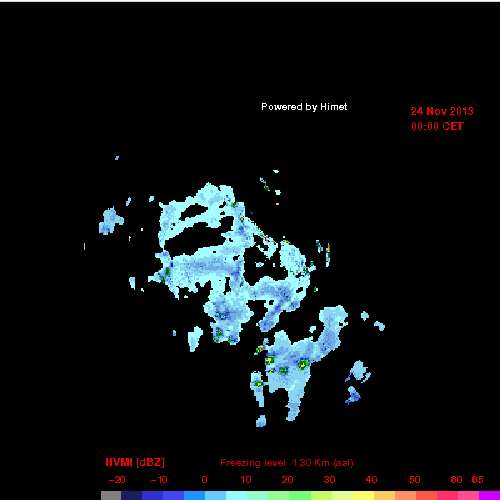Select the 40 label on the dBZ scale
The height and width of the screenshot is (500, 500).
(x=371, y=480)
